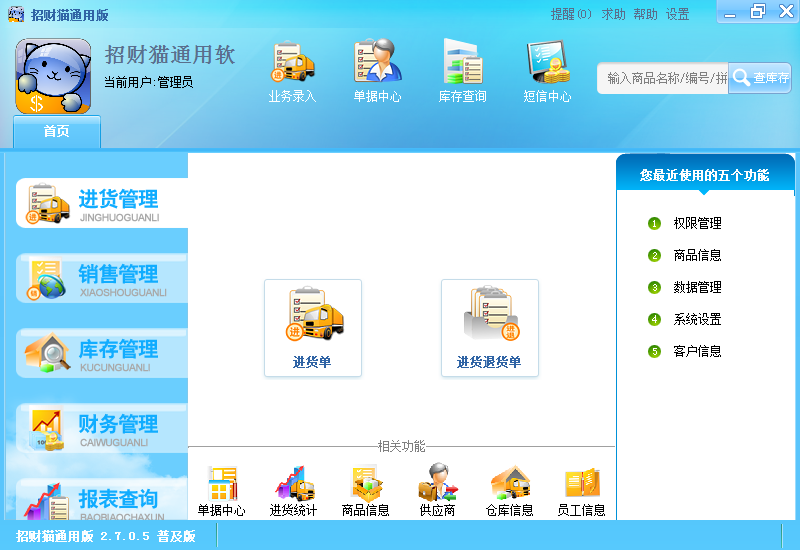Click the 查库存 search button
This screenshot has width=800, height=550.
point(760,78)
